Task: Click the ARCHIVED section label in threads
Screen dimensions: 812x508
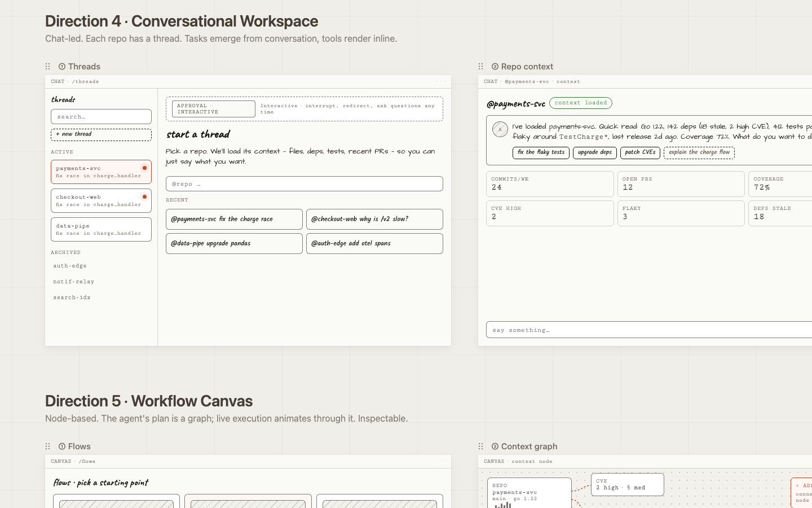Action: click(x=65, y=252)
